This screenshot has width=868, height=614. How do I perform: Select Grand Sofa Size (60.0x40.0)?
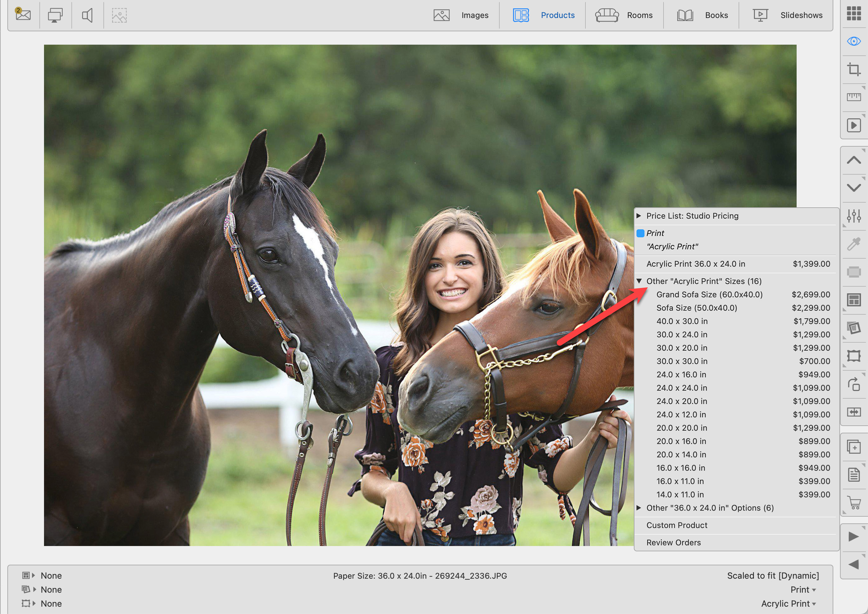pyautogui.click(x=709, y=294)
